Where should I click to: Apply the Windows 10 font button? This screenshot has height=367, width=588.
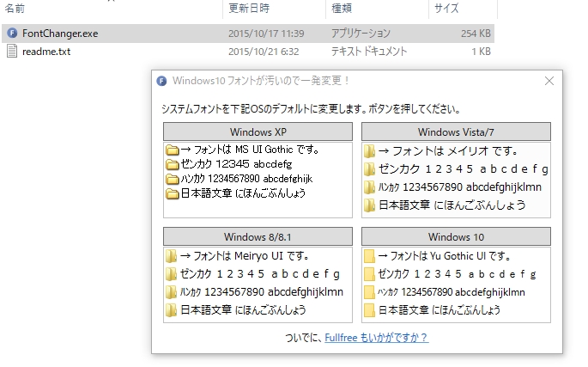point(456,236)
